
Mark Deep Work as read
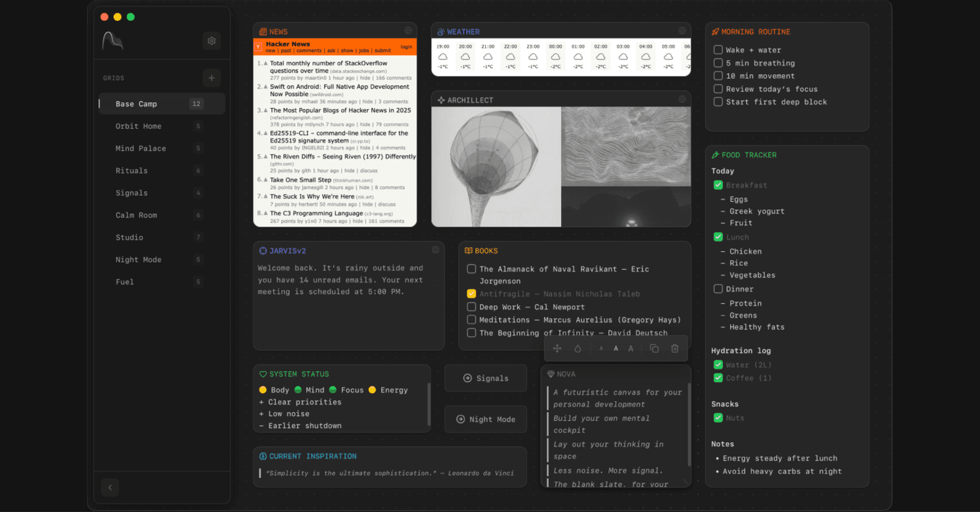(472, 307)
